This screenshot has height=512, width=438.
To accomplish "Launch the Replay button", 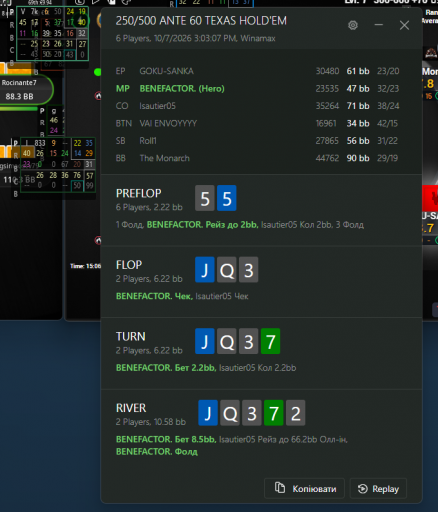I will tap(378, 488).
